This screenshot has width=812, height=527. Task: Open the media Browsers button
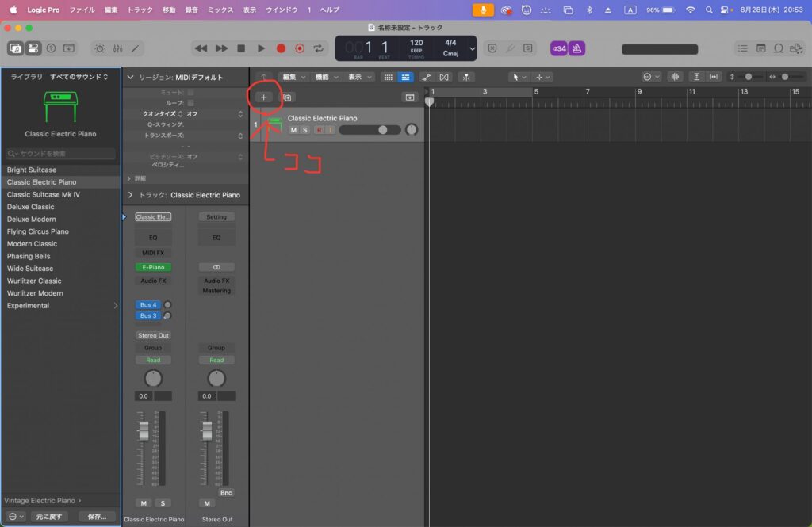tap(796, 48)
